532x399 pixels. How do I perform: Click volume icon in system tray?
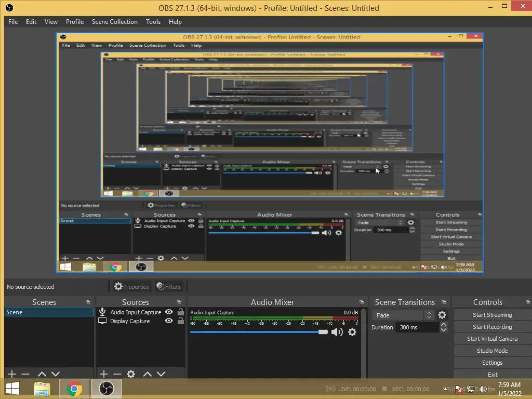483,389
